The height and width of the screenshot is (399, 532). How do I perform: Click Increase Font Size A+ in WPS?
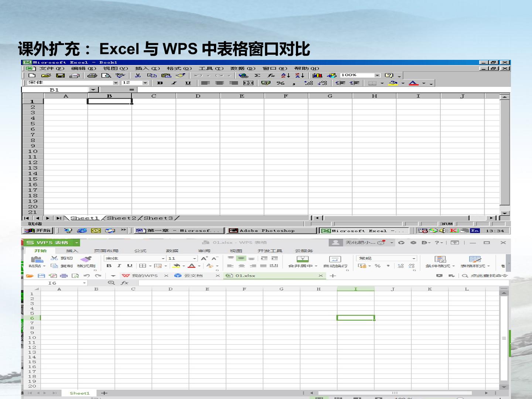(x=204, y=259)
